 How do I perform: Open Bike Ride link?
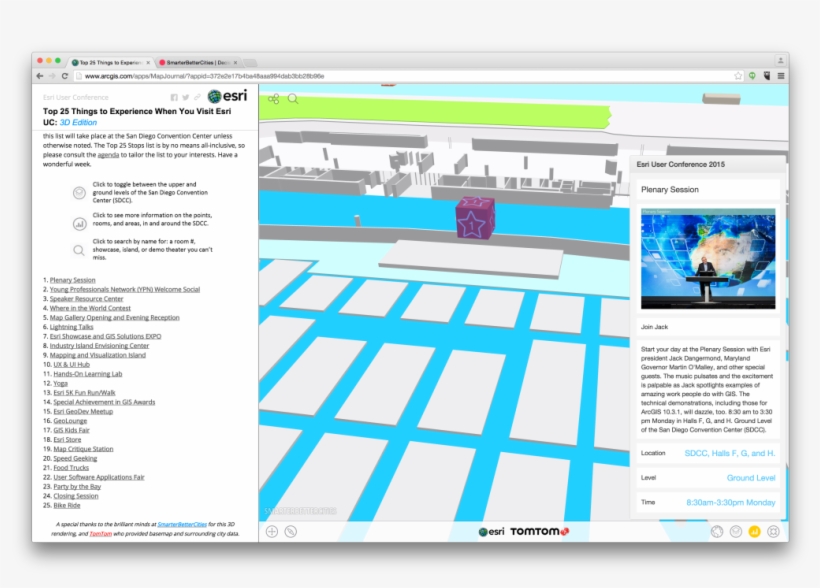(x=67, y=506)
